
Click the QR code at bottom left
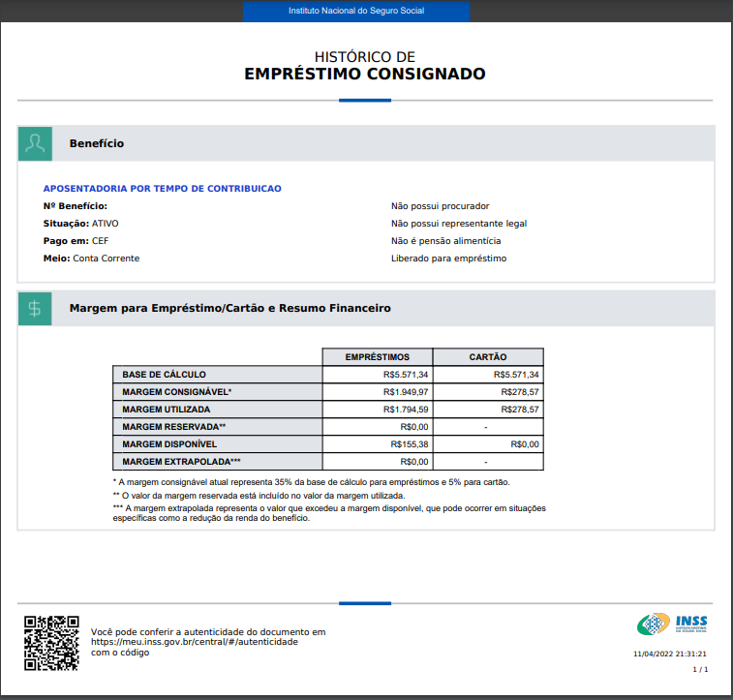50,644
